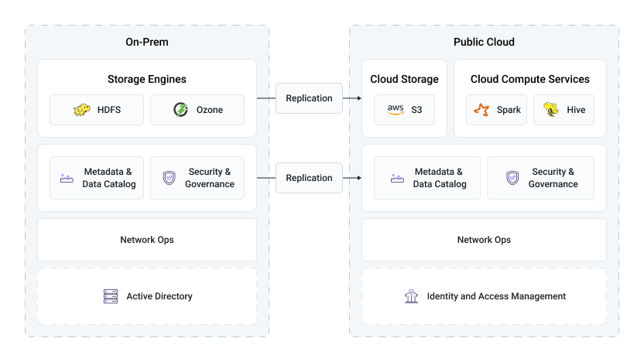Screen dimensions: 644x362
Task: Click the Identity and Access Management building icon
Action: pyautogui.click(x=411, y=296)
